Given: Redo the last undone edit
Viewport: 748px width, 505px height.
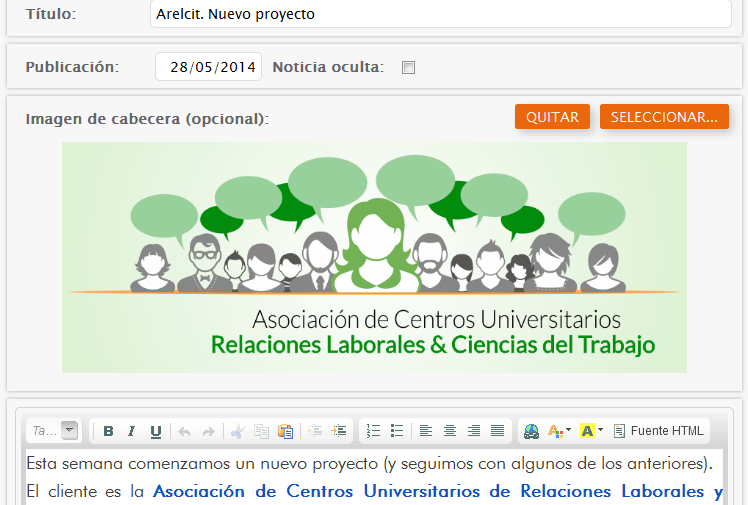Looking at the screenshot, I should 208,432.
